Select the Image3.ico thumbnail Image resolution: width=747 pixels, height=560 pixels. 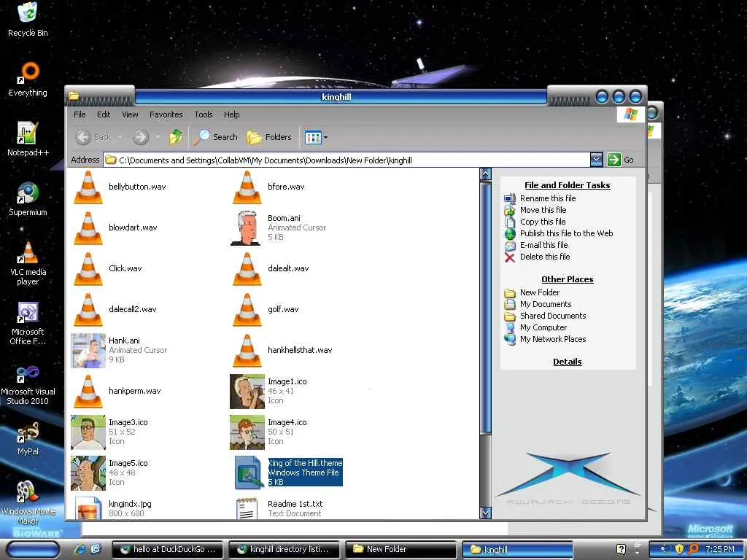88,432
